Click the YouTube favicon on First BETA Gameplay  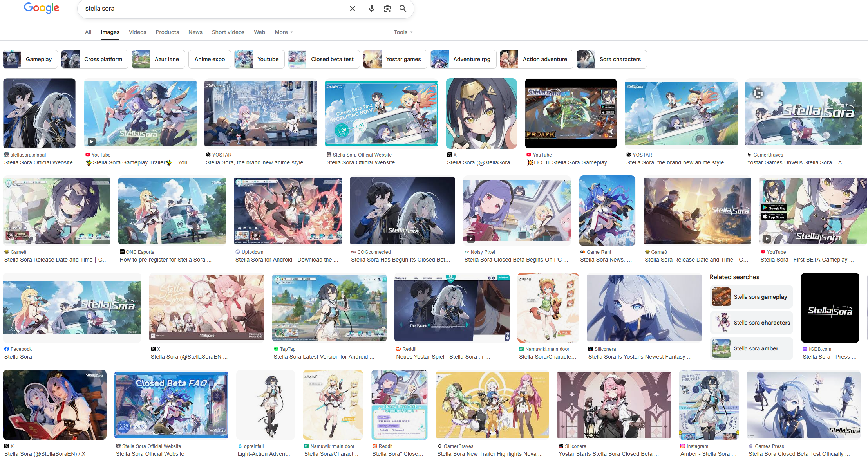763,252
